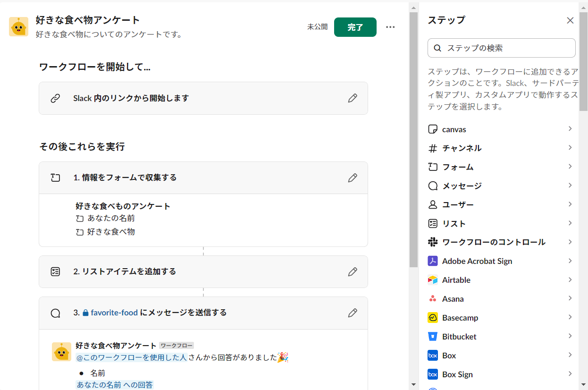The image size is (588, 390).
Task: Expand the リスト steps chevron
Action: (570, 223)
